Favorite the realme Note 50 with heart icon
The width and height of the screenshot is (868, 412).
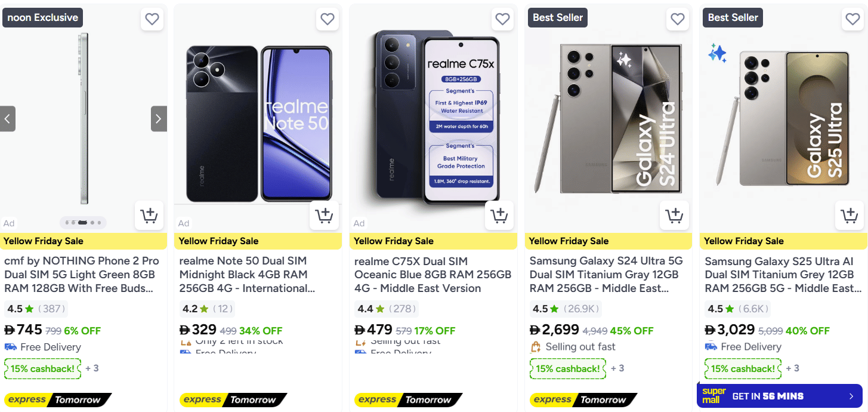point(328,19)
